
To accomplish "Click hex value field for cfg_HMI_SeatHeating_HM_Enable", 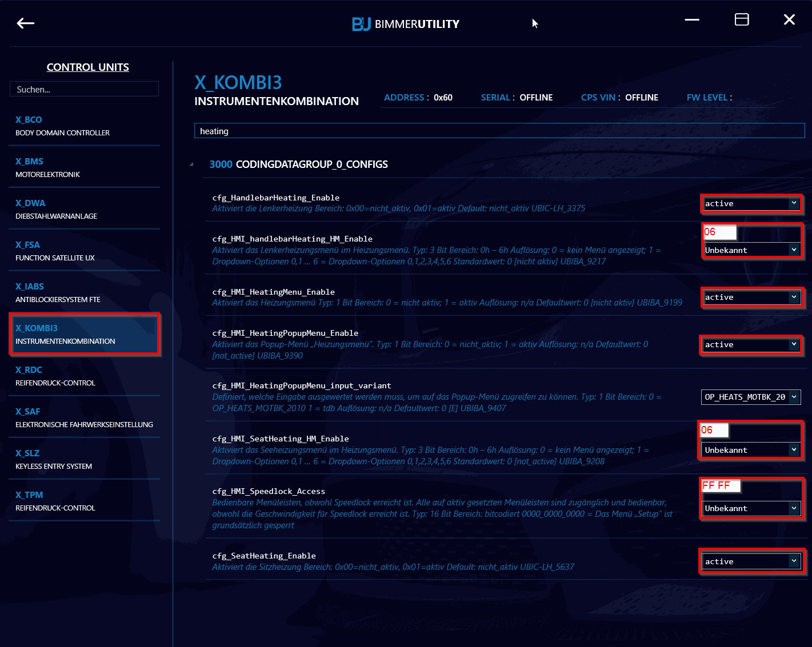I will 714,430.
